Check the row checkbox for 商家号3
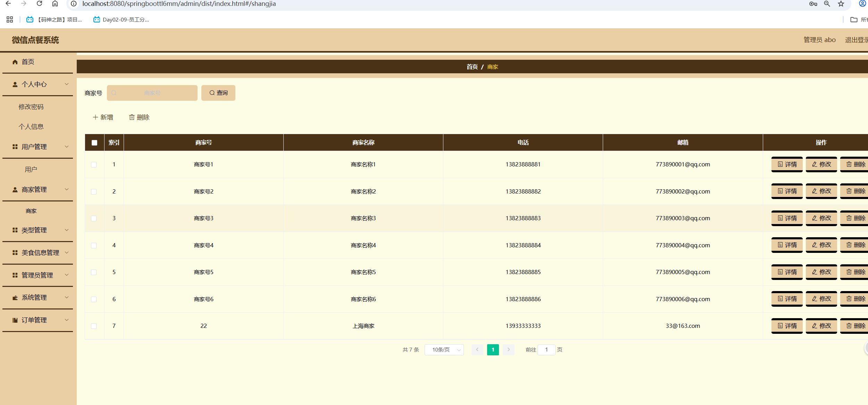The image size is (868, 405). point(94,218)
